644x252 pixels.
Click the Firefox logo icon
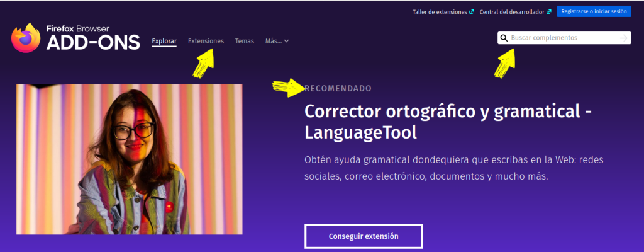(x=26, y=38)
